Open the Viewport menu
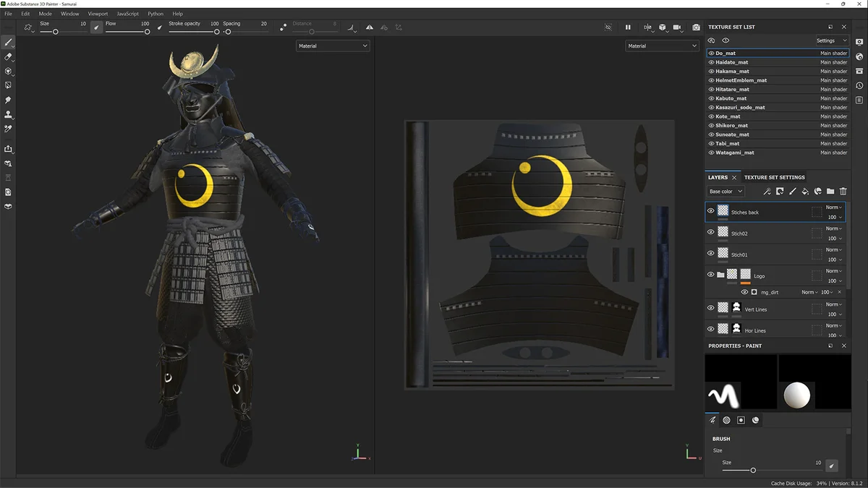Image resolution: width=868 pixels, height=488 pixels. coord(98,14)
